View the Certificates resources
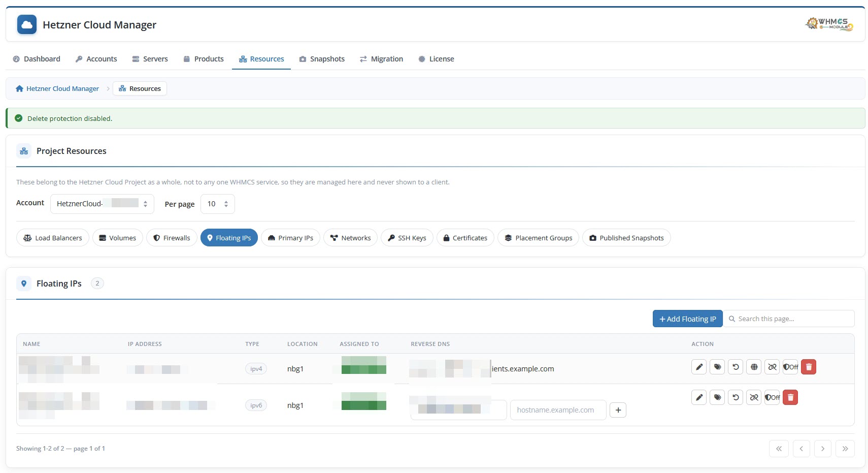Viewport: 868px width, 473px height. [465, 238]
